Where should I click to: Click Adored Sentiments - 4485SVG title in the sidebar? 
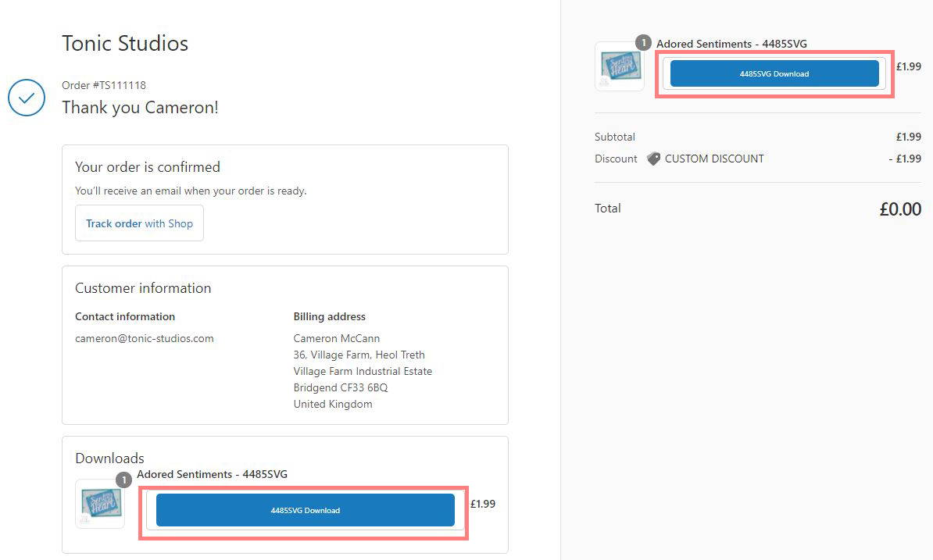(x=731, y=44)
